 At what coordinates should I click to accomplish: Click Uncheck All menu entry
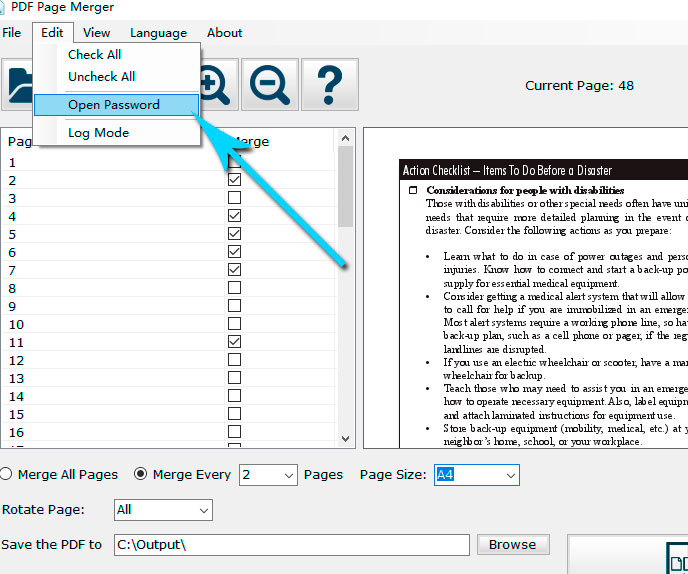(x=101, y=77)
